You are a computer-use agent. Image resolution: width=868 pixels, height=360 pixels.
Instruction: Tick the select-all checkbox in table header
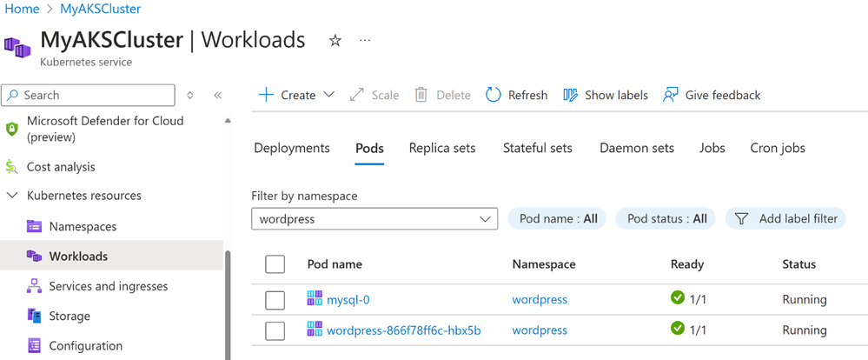[275, 264]
